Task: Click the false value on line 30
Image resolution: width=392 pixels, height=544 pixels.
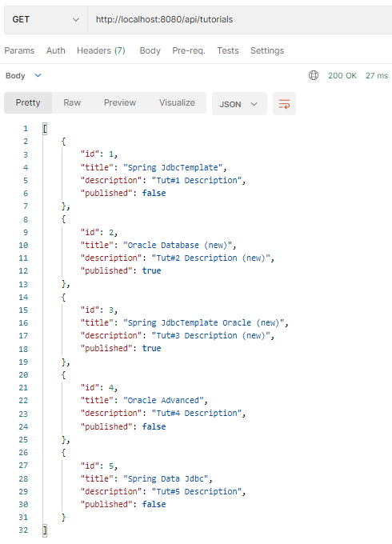Action: tap(154, 505)
